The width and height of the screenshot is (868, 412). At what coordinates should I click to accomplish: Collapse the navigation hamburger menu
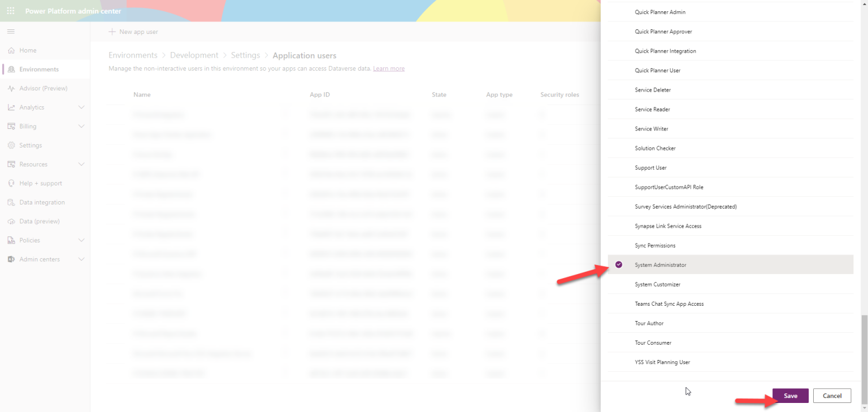11,31
